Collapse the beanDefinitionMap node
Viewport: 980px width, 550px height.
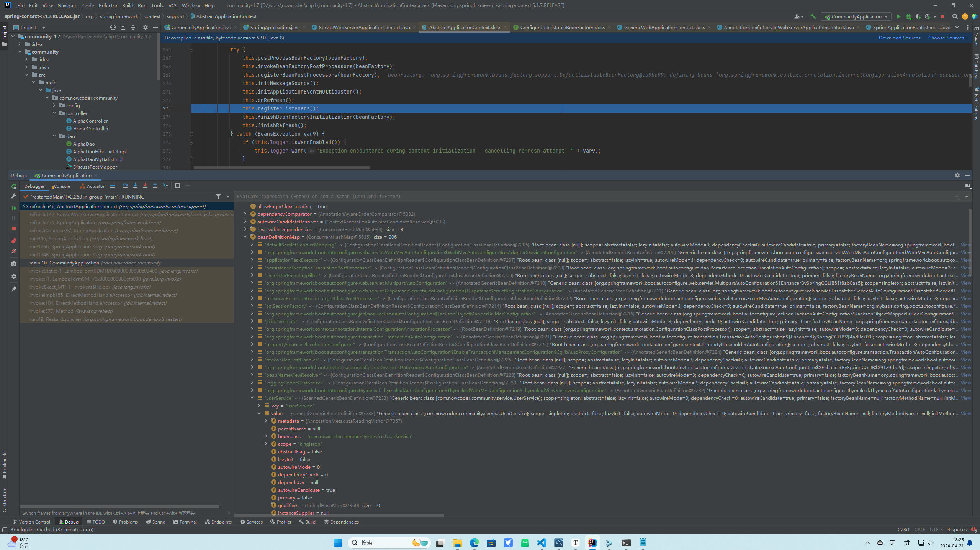click(245, 237)
